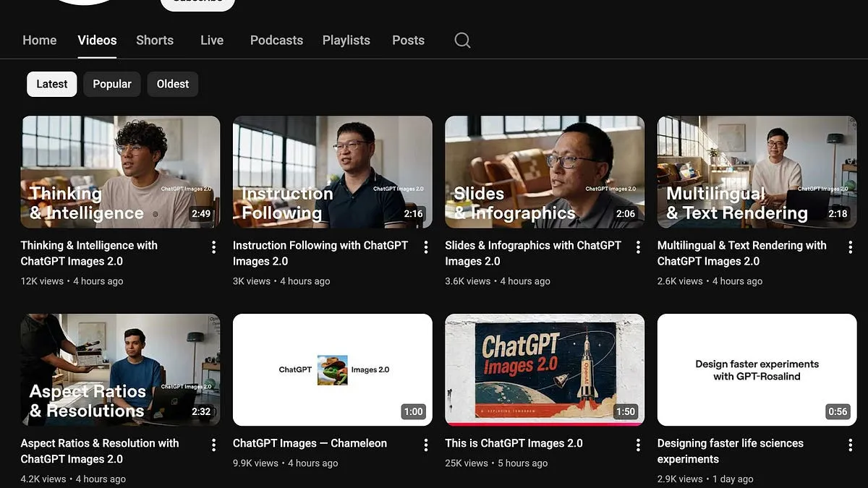Open the Posts tab
Screen dimensions: 868x488
click(x=408, y=40)
